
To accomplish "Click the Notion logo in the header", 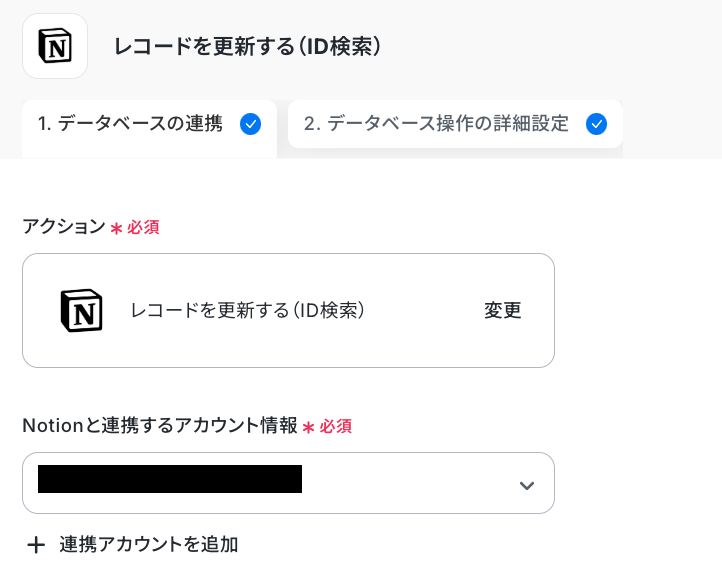I will 55,46.
